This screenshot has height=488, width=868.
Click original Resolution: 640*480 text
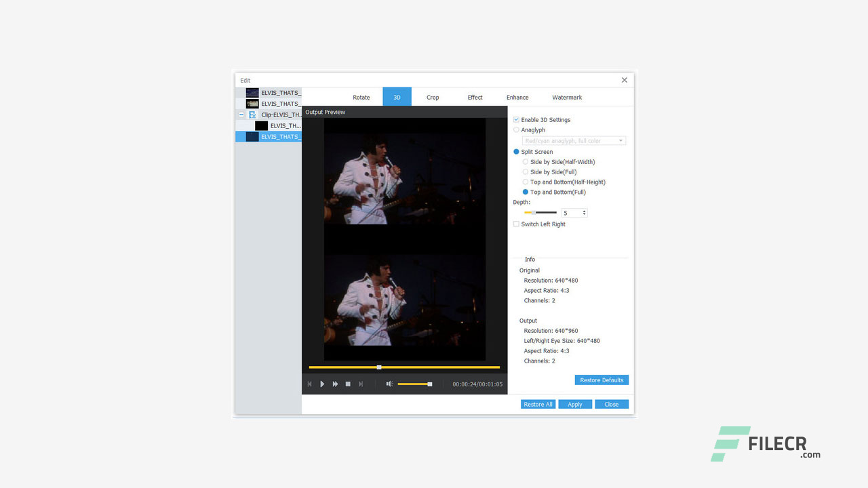point(551,281)
